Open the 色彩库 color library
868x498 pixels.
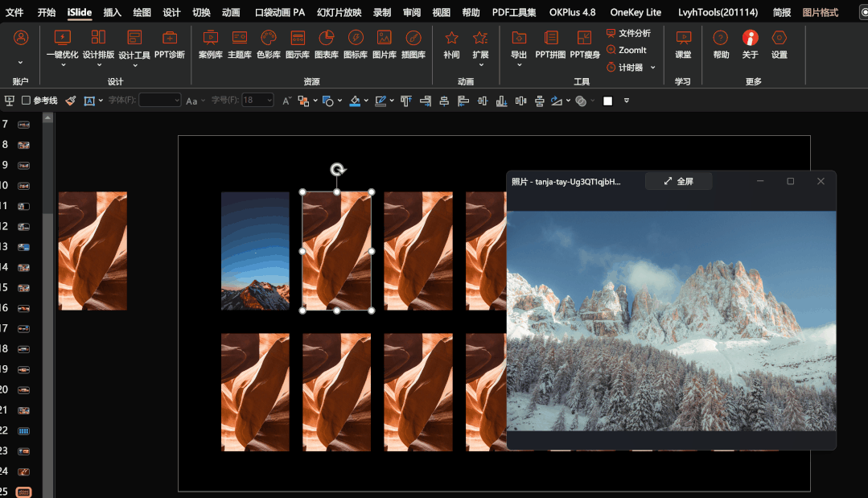click(x=269, y=43)
